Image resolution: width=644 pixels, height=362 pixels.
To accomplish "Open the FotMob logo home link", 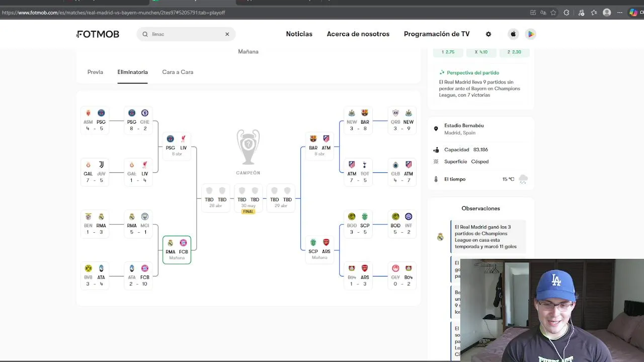I will [98, 34].
